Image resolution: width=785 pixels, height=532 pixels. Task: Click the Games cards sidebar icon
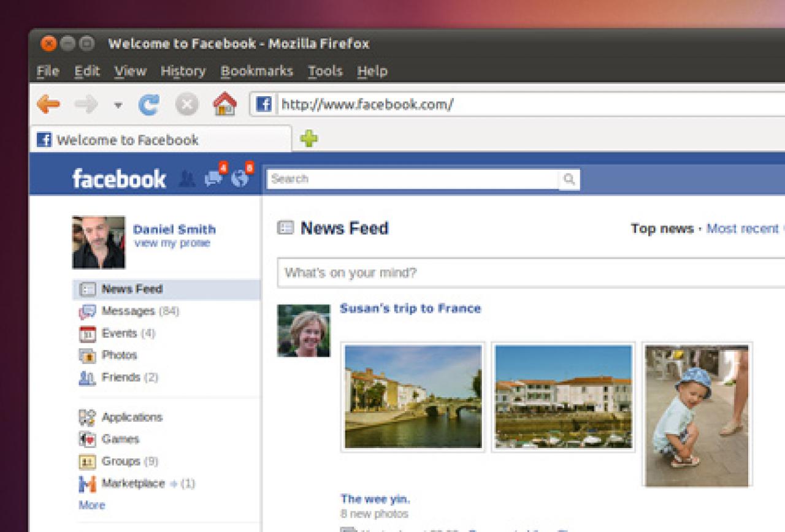[87, 439]
